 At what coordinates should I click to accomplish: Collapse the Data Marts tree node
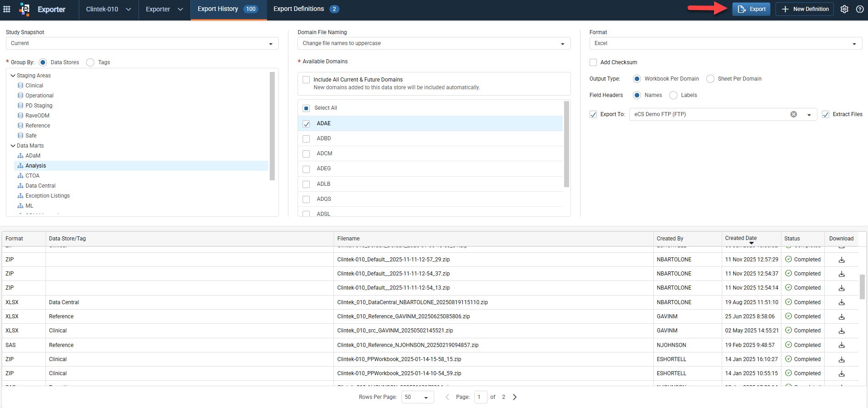[13, 146]
